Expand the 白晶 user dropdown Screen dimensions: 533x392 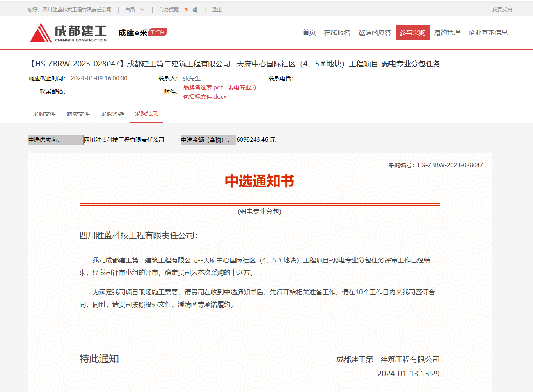pyautogui.click(x=135, y=9)
